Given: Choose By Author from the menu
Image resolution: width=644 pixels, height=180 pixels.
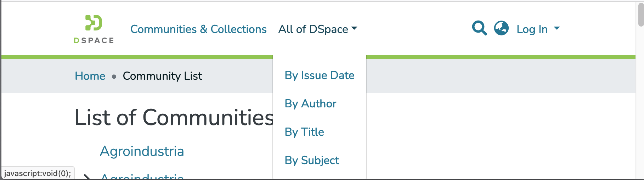Looking at the screenshot, I should 310,103.
